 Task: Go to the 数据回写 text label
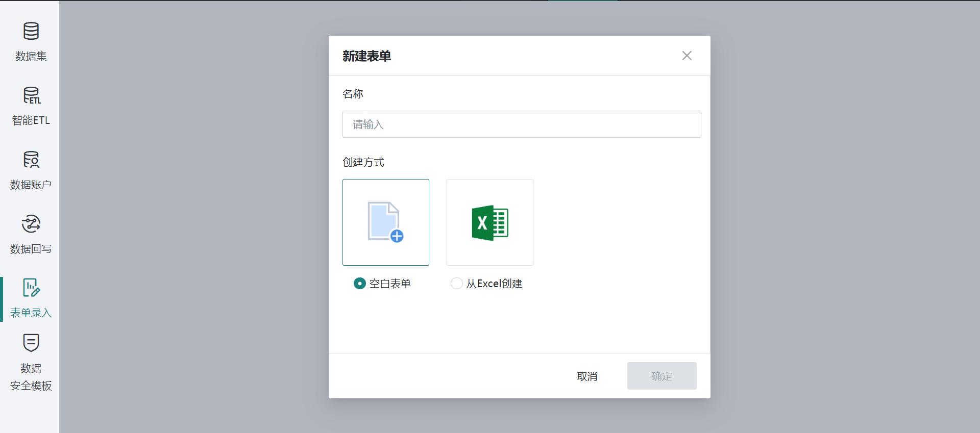[x=31, y=249]
